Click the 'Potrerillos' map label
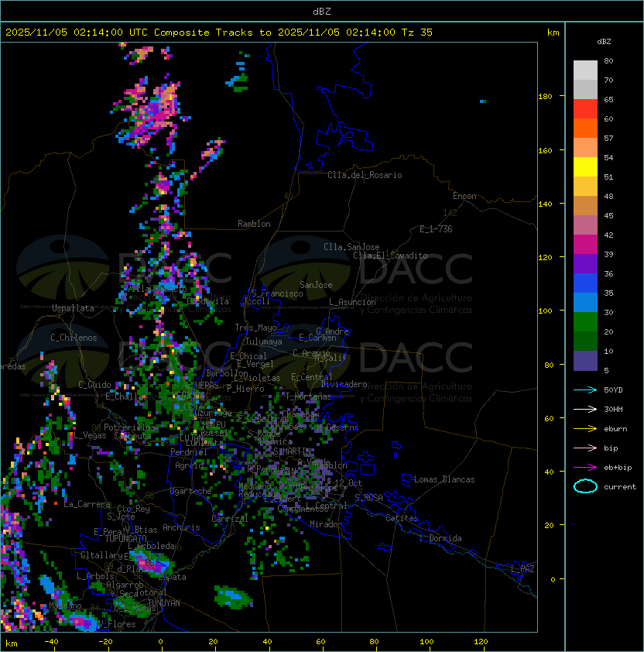This screenshot has width=644, height=652. pyautogui.click(x=129, y=427)
